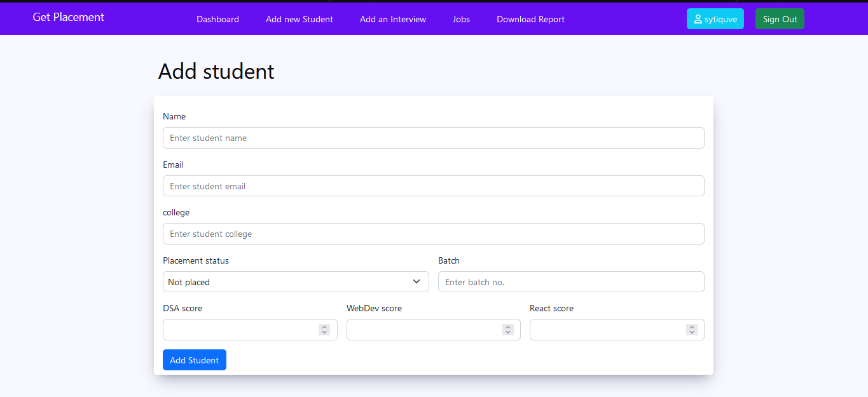
Task: Click the React score spinner arrows
Action: point(692,330)
